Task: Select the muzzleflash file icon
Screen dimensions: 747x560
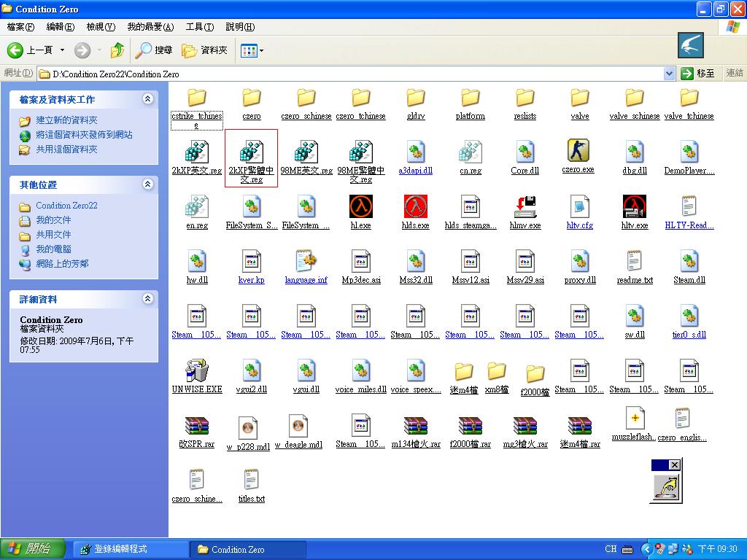Action: (x=635, y=418)
